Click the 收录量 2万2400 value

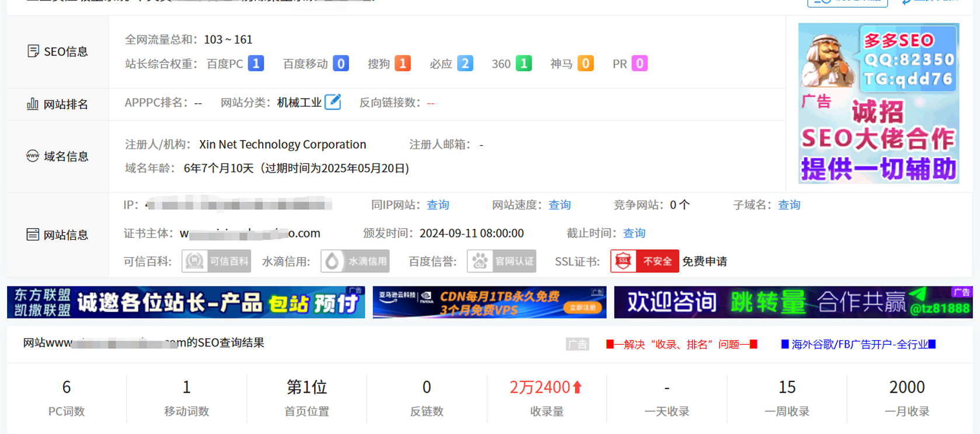tap(539, 387)
